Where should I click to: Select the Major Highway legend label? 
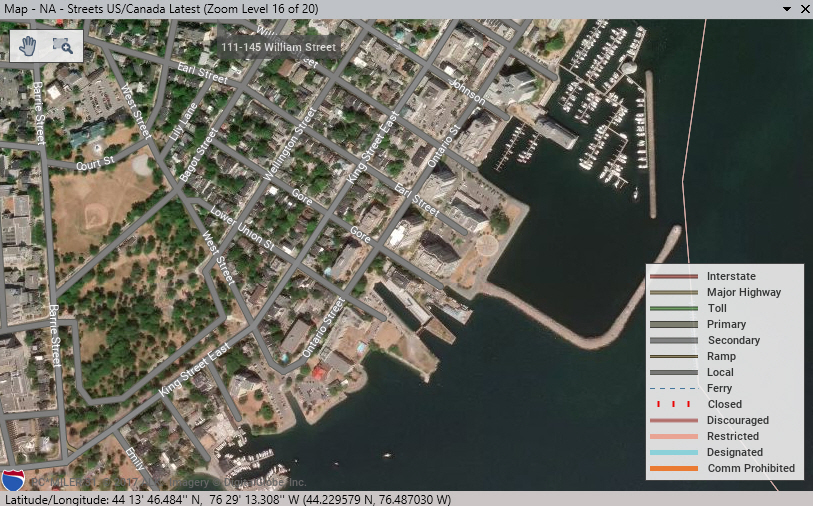click(x=743, y=292)
